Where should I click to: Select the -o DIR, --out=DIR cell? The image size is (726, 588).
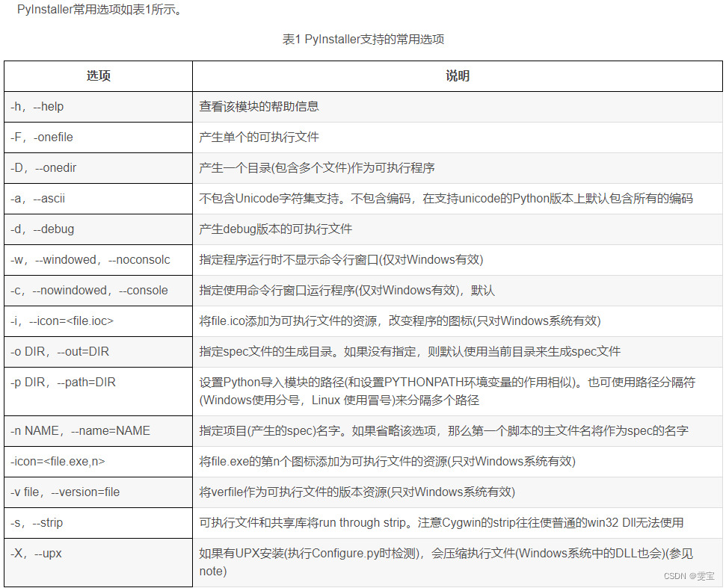click(x=98, y=352)
